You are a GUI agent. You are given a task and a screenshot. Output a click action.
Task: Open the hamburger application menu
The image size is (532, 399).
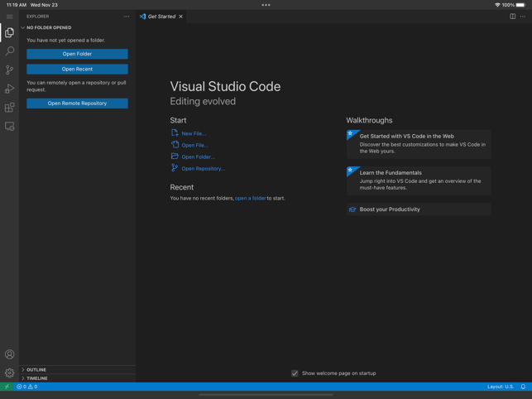tap(9, 17)
